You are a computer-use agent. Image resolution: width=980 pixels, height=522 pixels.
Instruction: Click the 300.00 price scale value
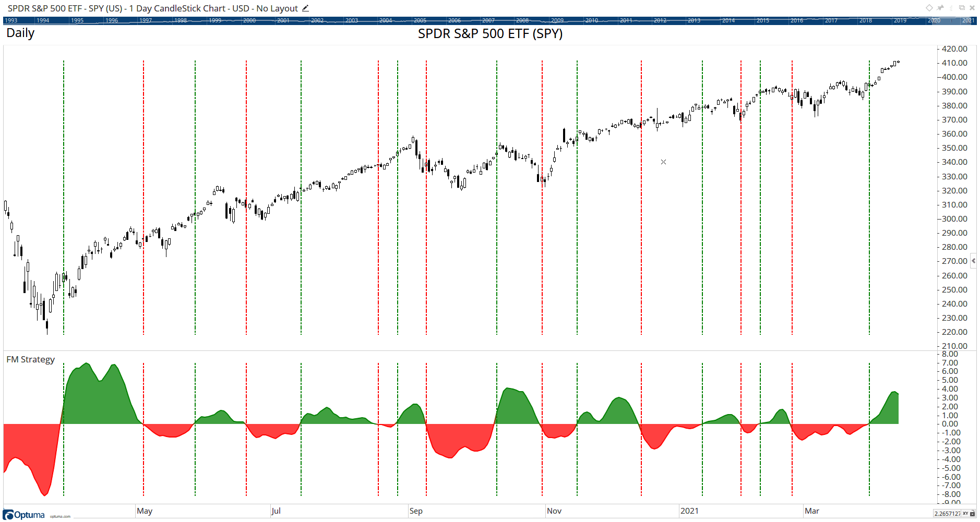click(x=954, y=218)
